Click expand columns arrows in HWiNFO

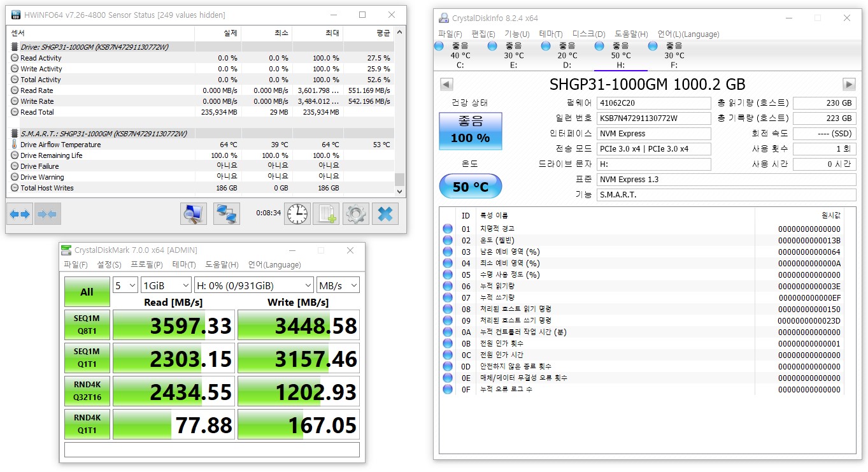pyautogui.click(x=20, y=214)
